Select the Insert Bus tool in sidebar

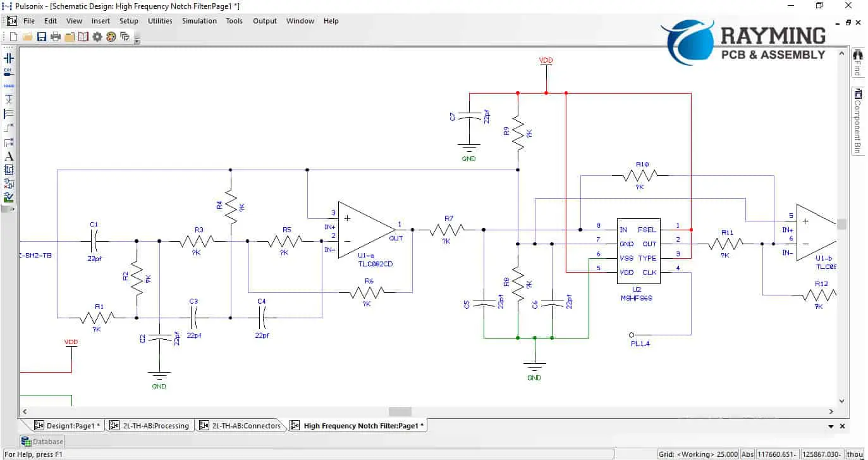[x=9, y=114]
